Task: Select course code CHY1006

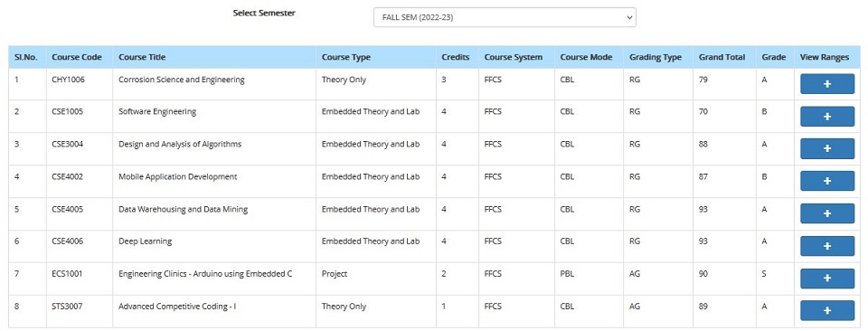Action: (68, 80)
